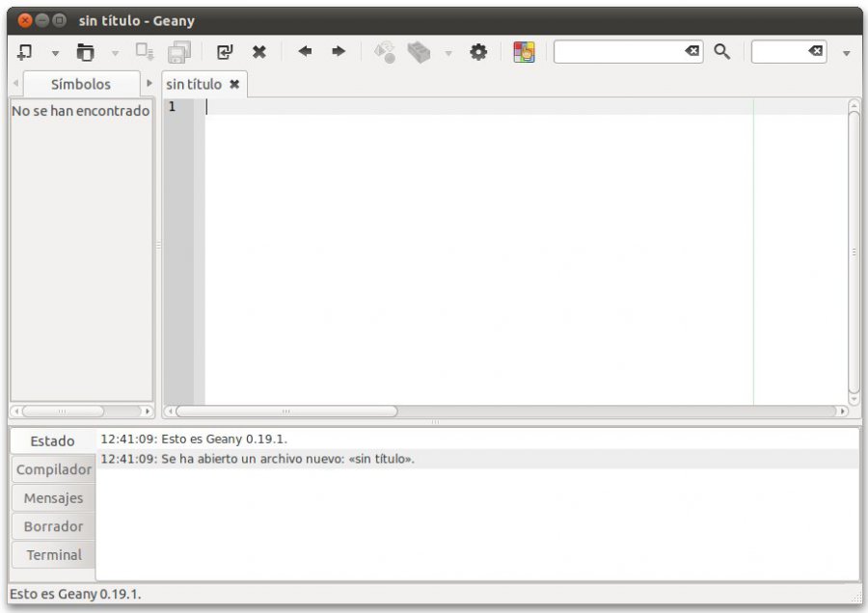Open the Compilador message tab

pos(54,469)
